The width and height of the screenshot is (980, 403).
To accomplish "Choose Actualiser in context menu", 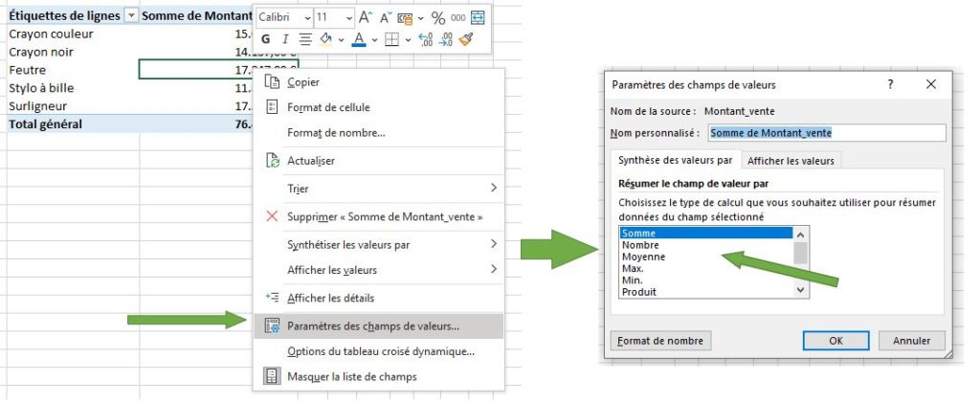I will pos(378,161).
